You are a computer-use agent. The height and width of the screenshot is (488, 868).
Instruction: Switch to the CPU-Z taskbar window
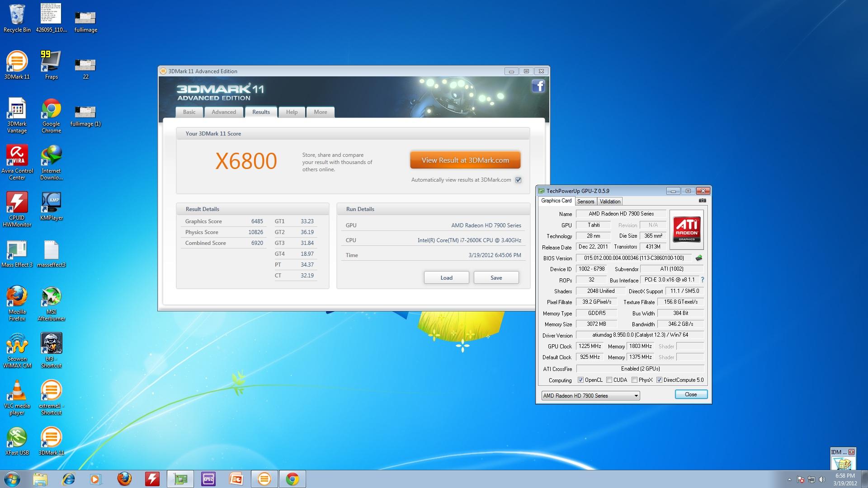click(x=208, y=479)
